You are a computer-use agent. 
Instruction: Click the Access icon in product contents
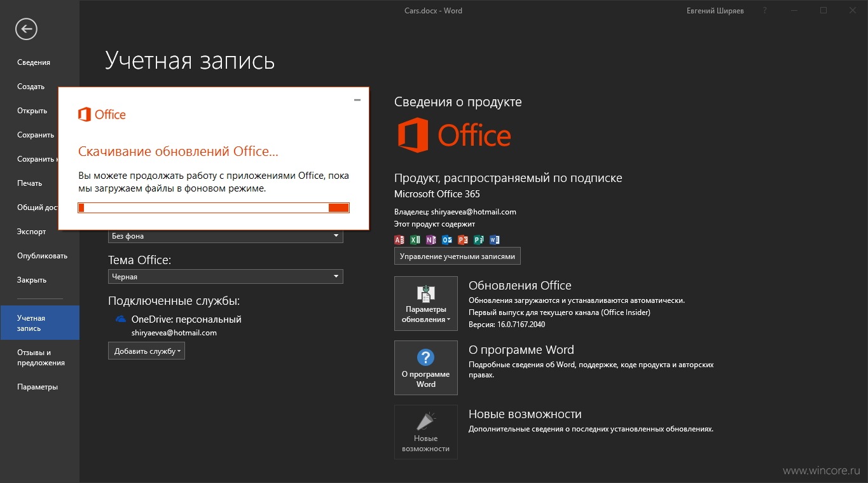[399, 240]
